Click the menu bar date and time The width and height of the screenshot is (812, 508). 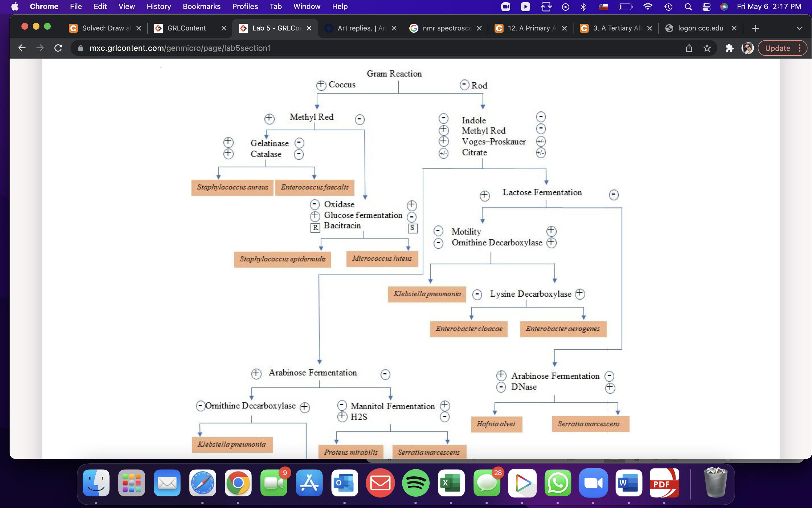769,7
